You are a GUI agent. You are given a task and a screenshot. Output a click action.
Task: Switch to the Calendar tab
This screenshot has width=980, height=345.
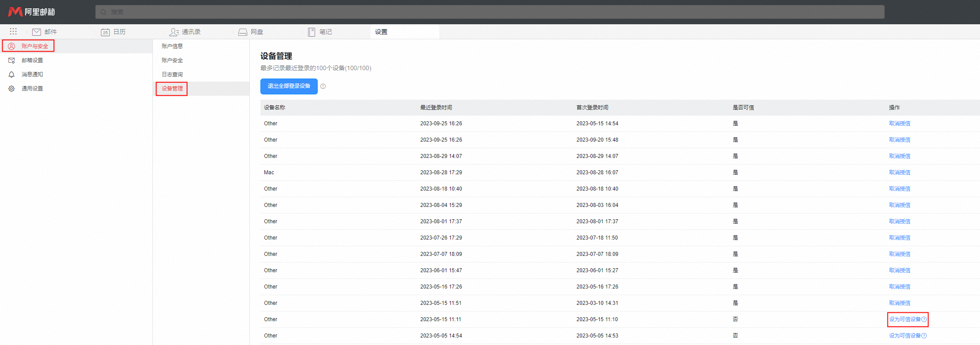pyautogui.click(x=113, y=32)
